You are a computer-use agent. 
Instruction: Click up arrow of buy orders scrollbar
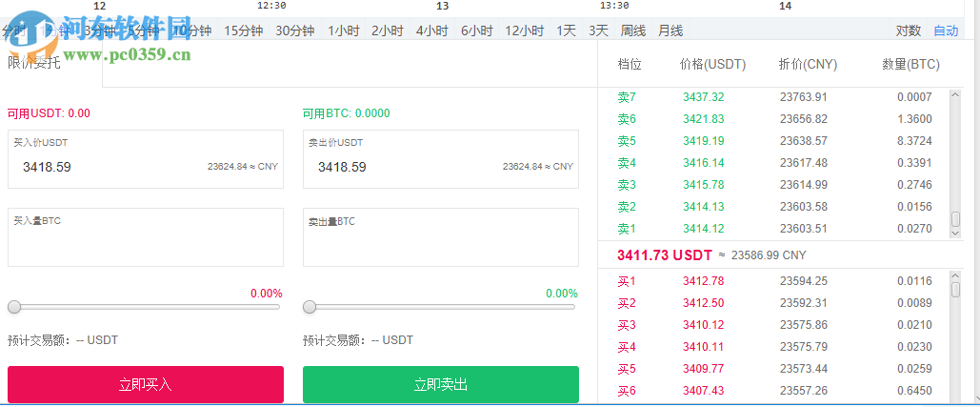(956, 277)
